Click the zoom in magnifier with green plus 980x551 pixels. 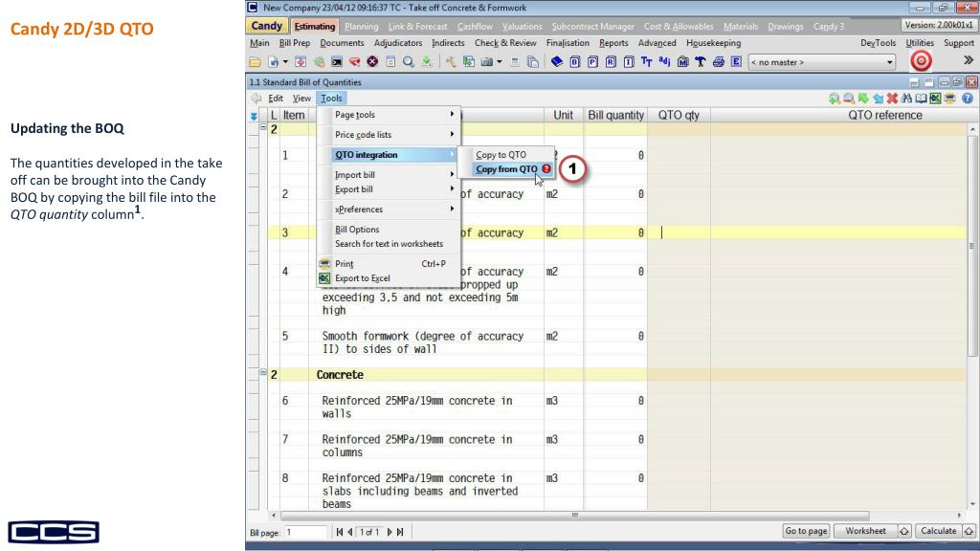(x=835, y=99)
